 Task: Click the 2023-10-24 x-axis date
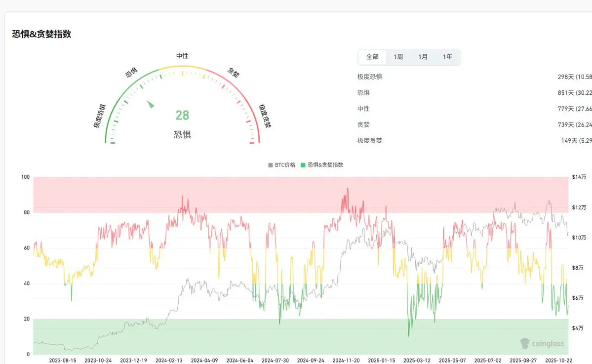(98, 361)
